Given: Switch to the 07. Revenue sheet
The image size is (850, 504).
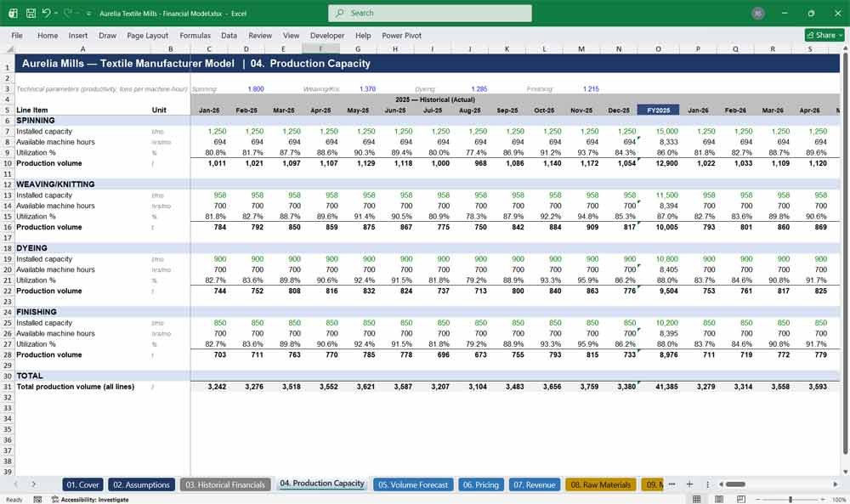Looking at the screenshot, I should (534, 484).
